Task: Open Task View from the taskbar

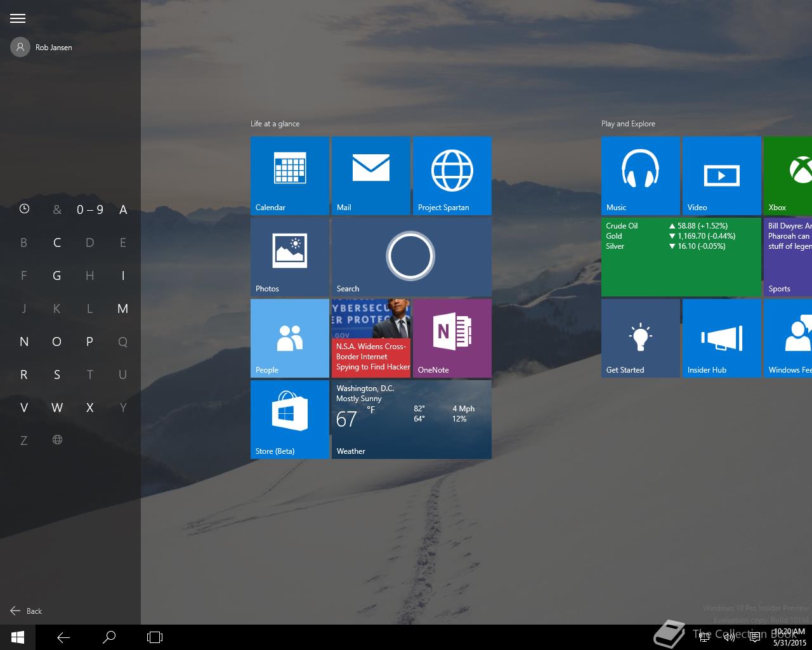Action: point(155,637)
